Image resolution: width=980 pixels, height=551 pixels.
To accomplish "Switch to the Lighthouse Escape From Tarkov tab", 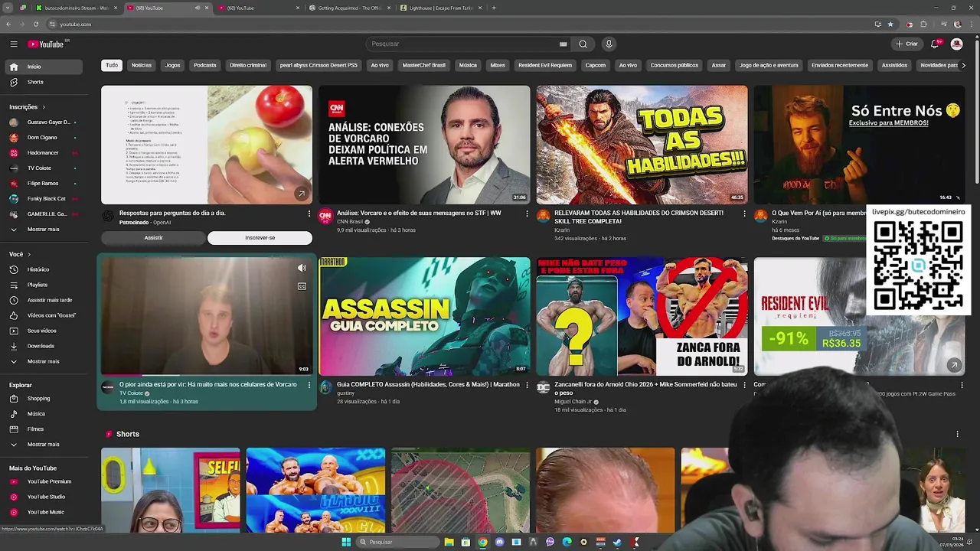I will [442, 8].
